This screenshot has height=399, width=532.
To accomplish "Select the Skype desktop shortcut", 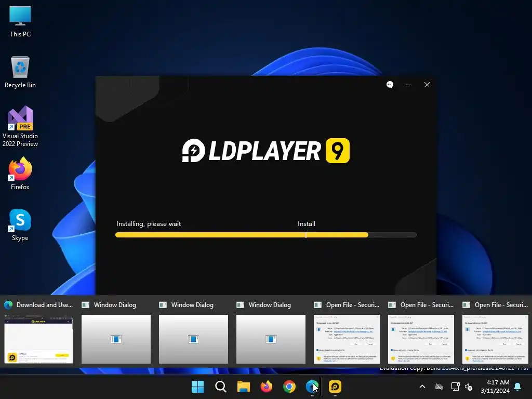I will click(x=20, y=225).
